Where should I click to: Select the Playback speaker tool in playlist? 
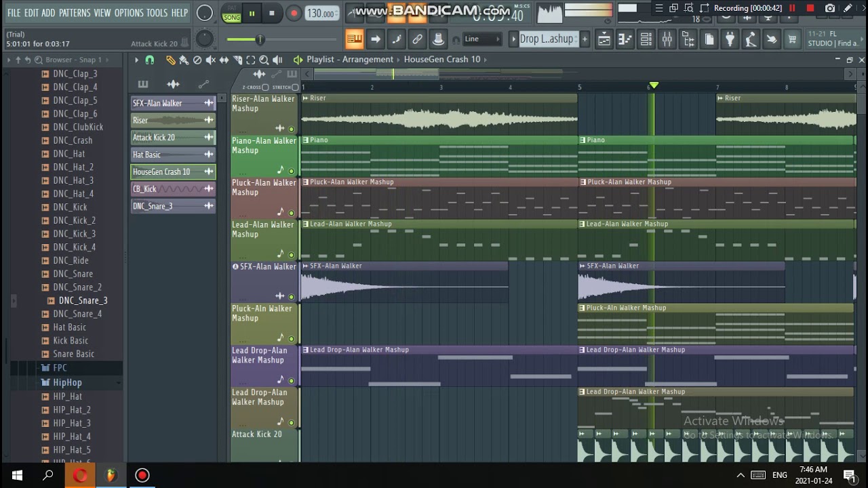point(277,60)
